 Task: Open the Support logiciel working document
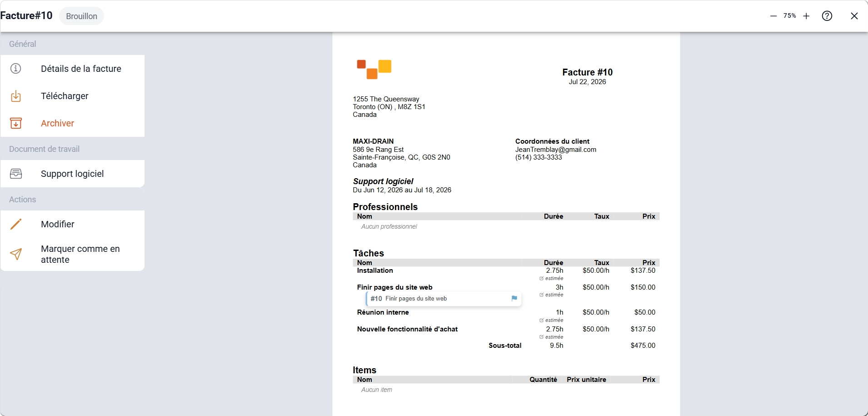pyautogui.click(x=73, y=174)
